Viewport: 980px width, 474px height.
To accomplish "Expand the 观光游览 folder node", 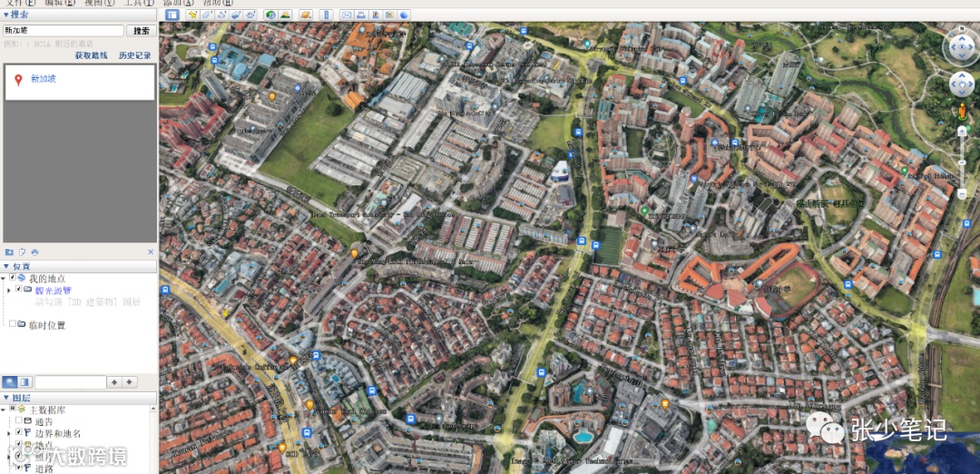I will [x=9, y=291].
